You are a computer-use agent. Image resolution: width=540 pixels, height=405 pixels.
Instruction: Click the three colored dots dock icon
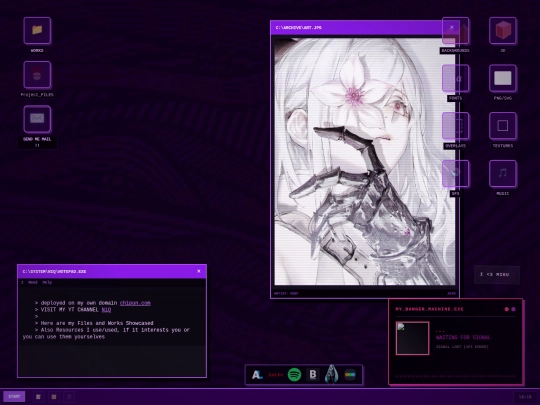click(x=350, y=375)
